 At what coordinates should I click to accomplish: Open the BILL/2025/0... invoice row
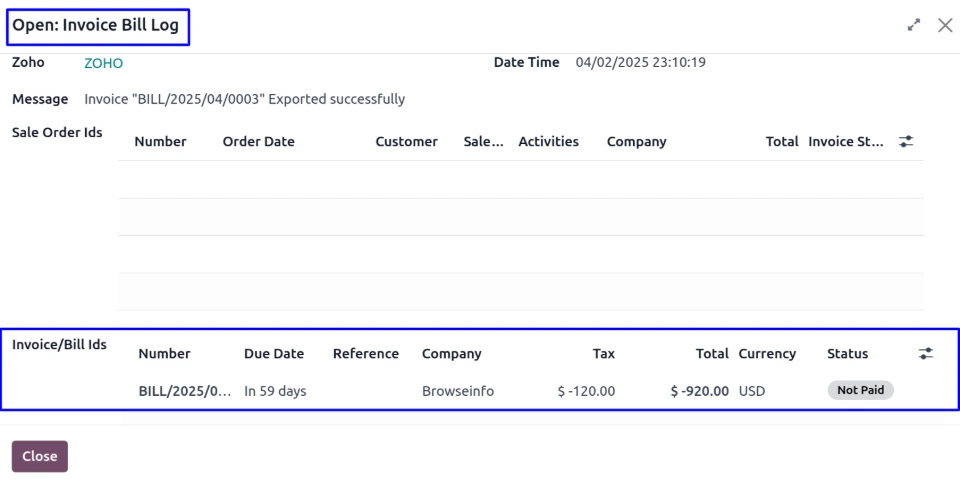pyautogui.click(x=184, y=391)
